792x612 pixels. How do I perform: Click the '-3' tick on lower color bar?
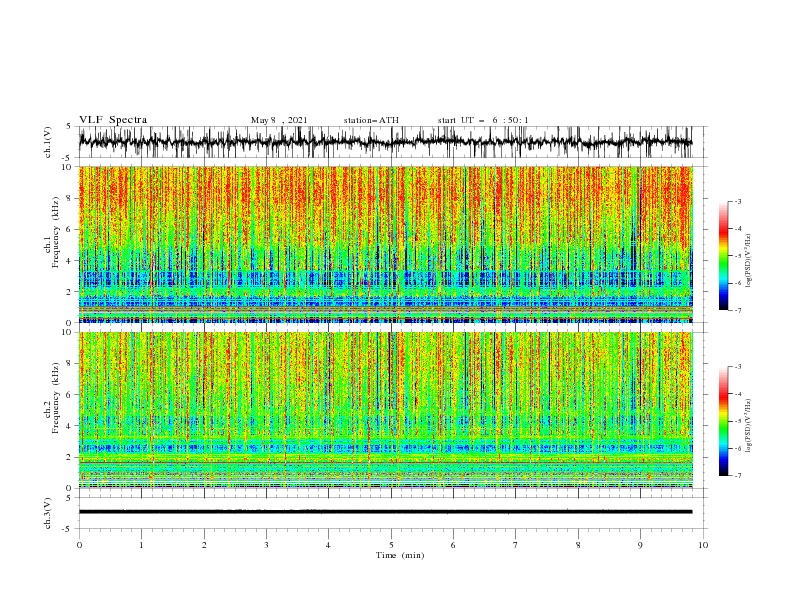pos(738,367)
